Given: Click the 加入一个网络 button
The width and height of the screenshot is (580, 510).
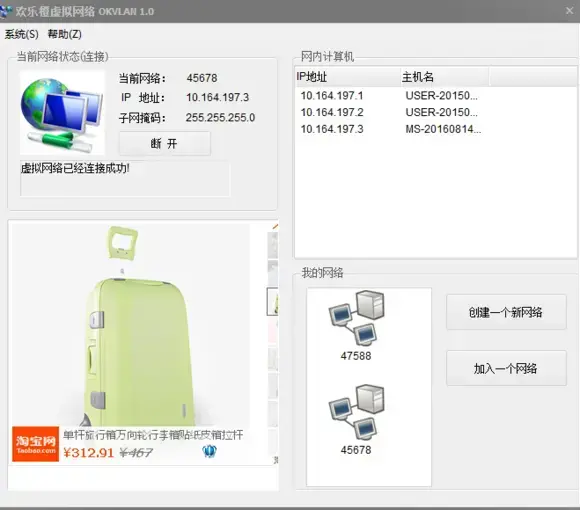Looking at the screenshot, I should point(506,368).
